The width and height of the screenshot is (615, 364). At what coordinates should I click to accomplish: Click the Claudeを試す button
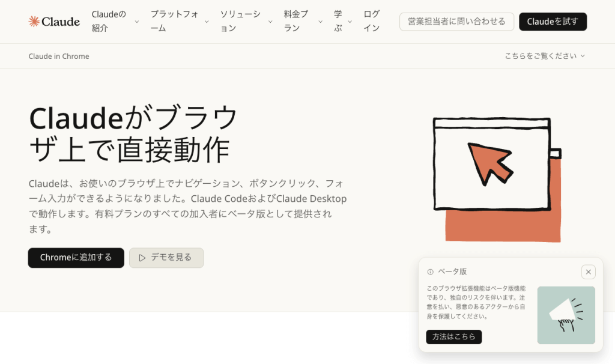pos(553,22)
